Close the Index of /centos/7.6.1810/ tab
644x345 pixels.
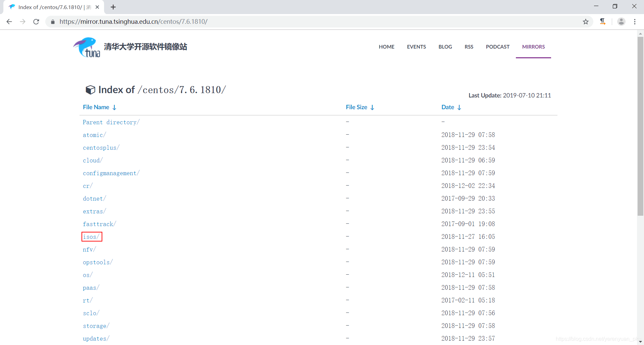(97, 7)
